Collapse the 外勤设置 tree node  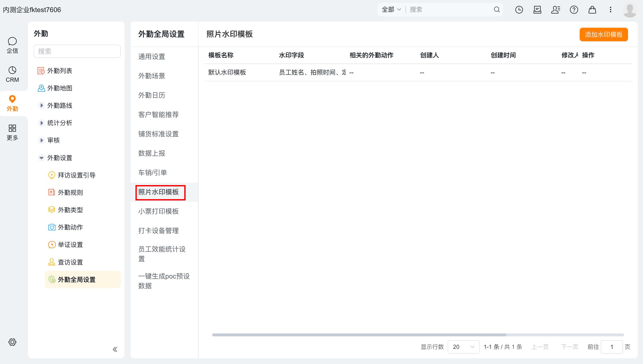(41, 158)
